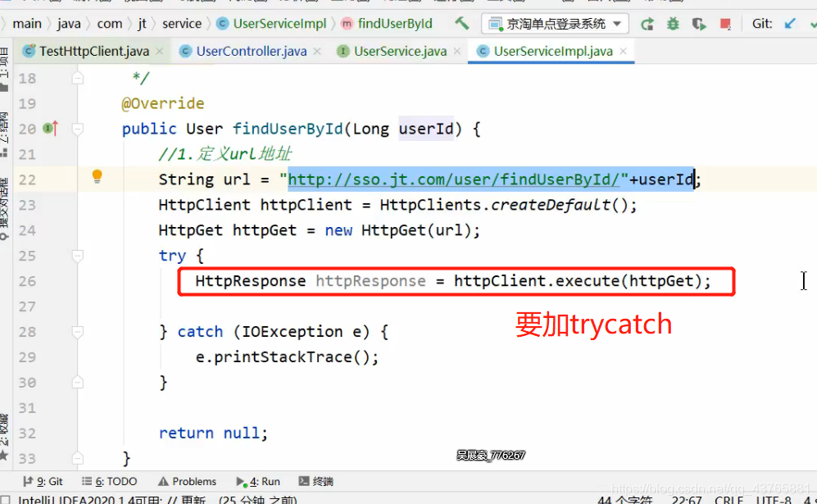Click the Git update project arrow

tap(790, 24)
